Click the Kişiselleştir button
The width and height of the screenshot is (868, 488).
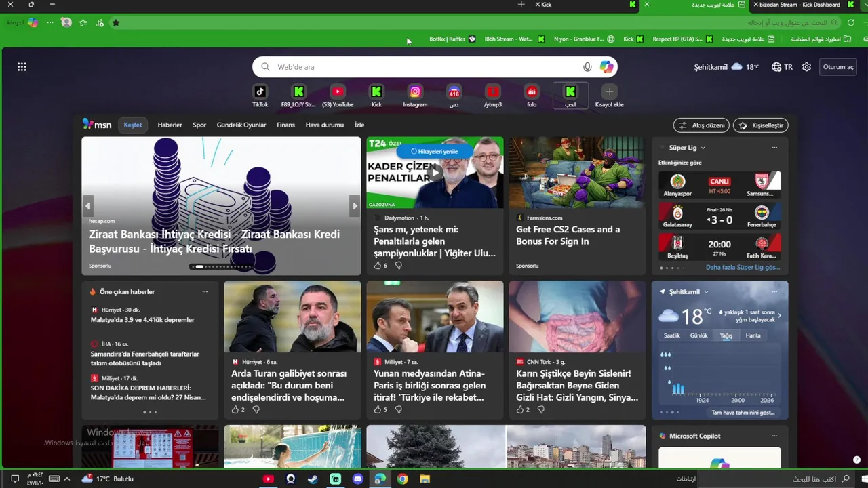coord(761,125)
